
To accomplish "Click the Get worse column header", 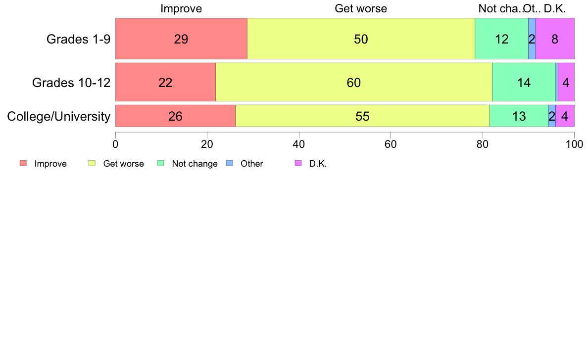I will click(x=361, y=8).
